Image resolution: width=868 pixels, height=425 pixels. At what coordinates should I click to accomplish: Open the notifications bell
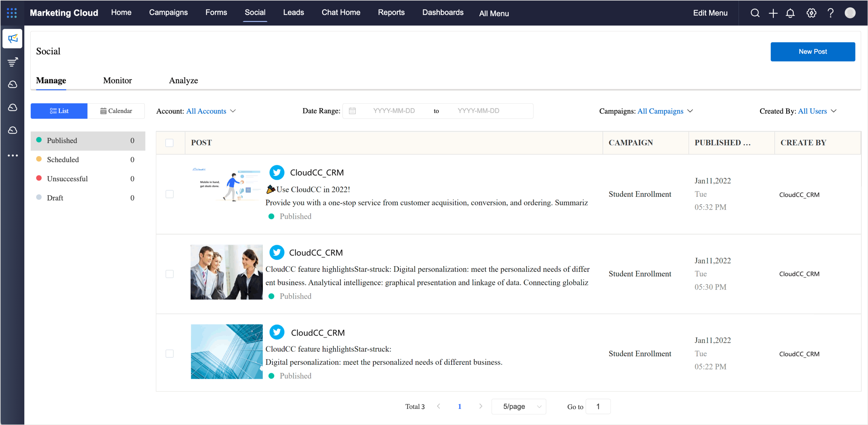click(x=790, y=13)
